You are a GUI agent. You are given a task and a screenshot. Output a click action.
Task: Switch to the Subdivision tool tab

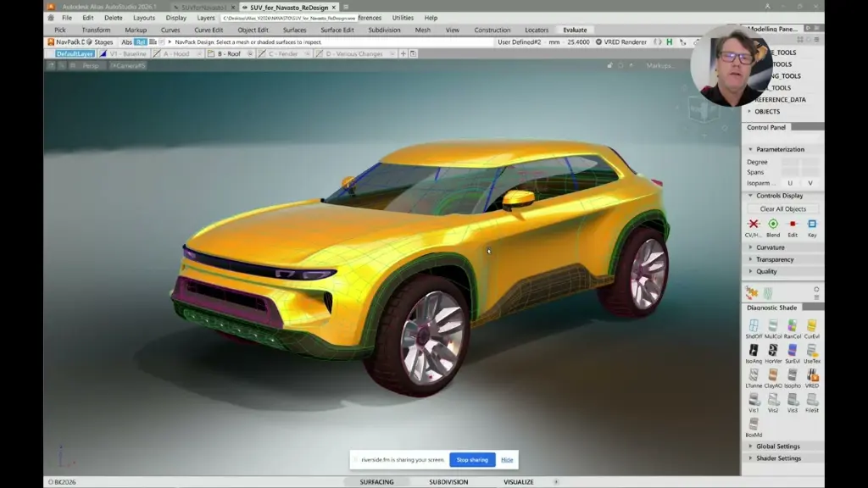(384, 30)
